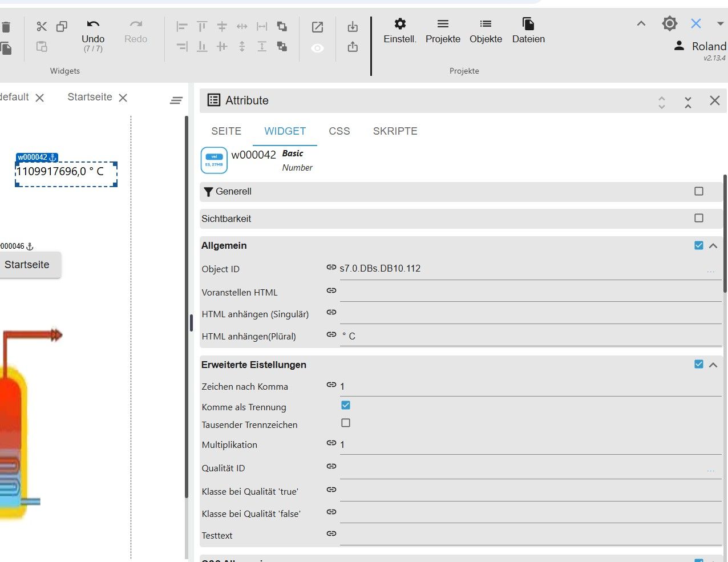
Task: Collapse the Allgemein section chevron
Action: (713, 246)
